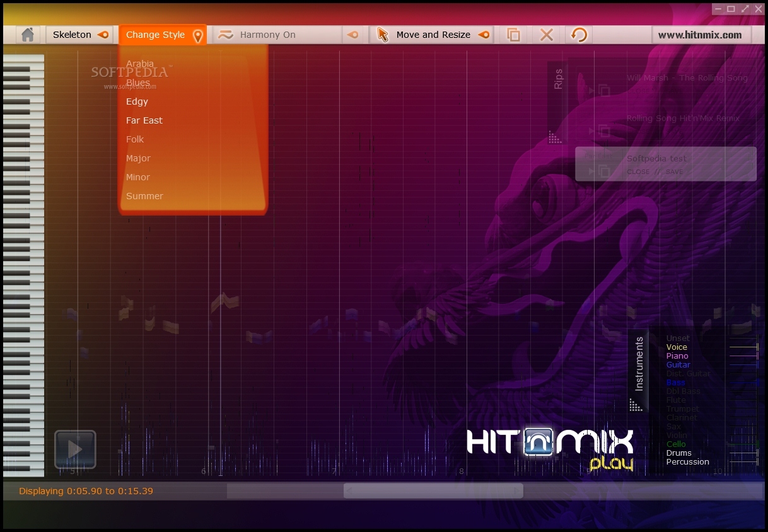The height and width of the screenshot is (532, 768).
Task: Select the Unset instrument
Action: pos(678,338)
